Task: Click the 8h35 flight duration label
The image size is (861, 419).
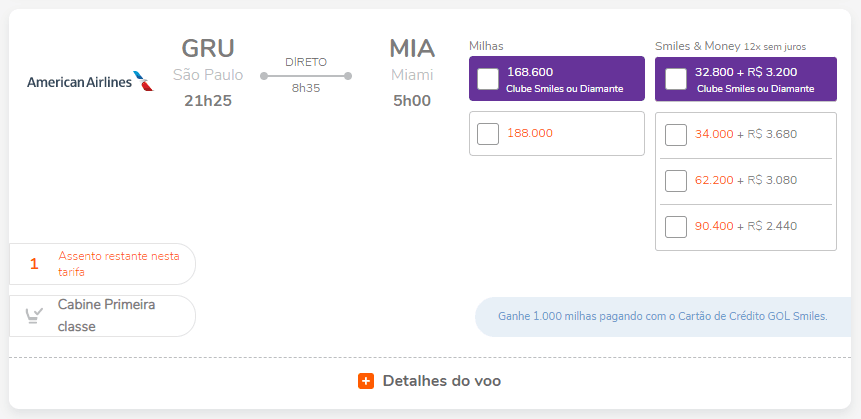Action: click(306, 88)
